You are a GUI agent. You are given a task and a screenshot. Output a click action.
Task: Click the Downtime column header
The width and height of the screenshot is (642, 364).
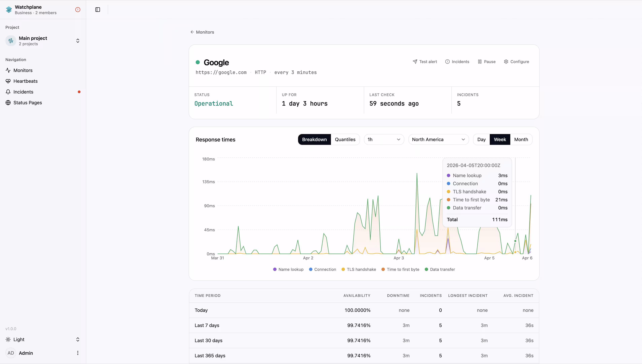(398, 296)
